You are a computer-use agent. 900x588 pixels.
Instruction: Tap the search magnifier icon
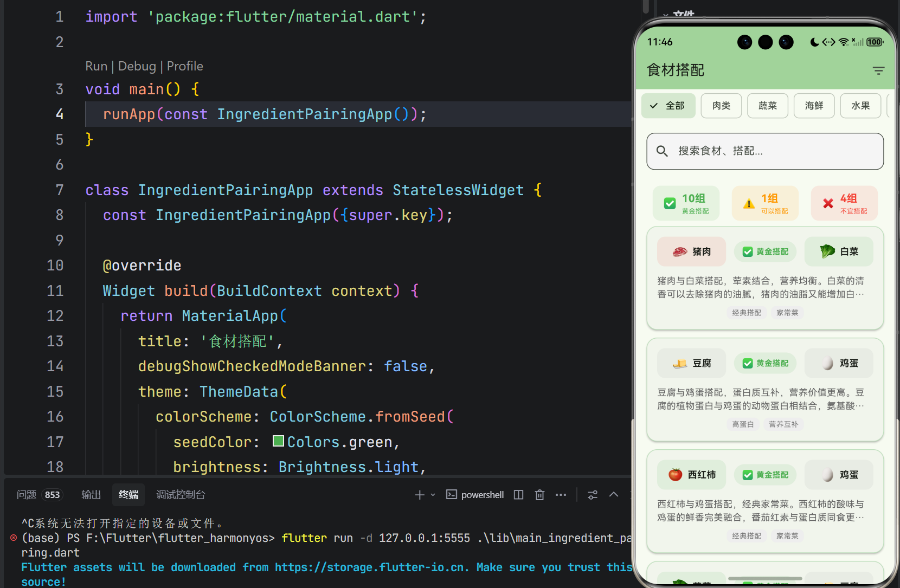662,151
